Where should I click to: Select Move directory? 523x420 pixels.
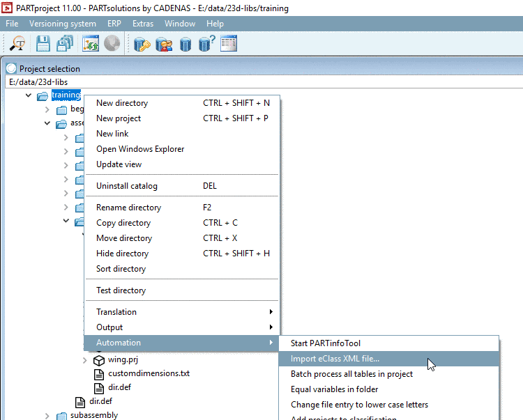click(x=182, y=238)
